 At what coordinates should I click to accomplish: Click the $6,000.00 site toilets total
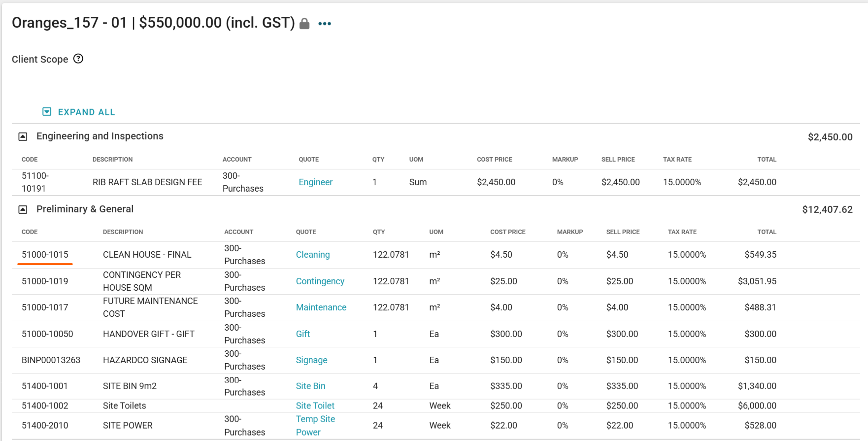pos(757,406)
